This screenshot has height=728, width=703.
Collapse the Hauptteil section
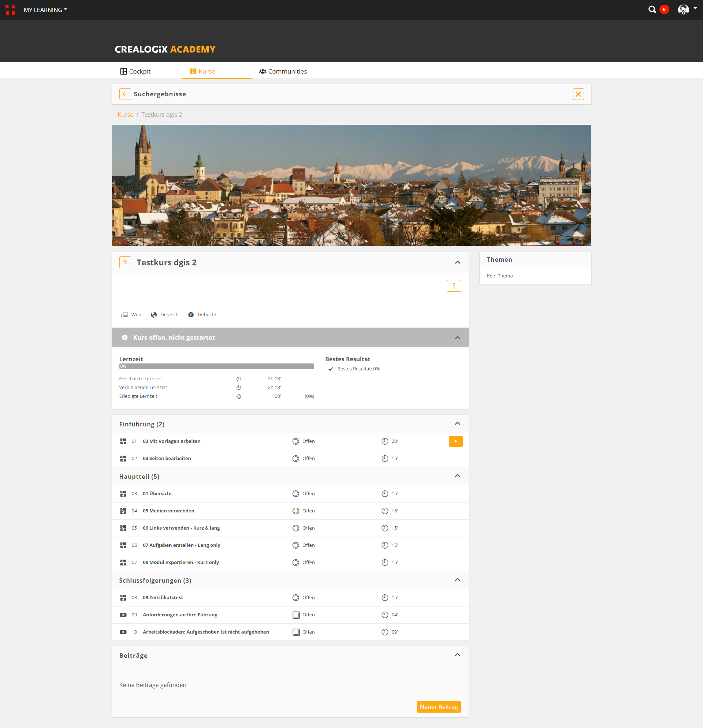tap(457, 476)
